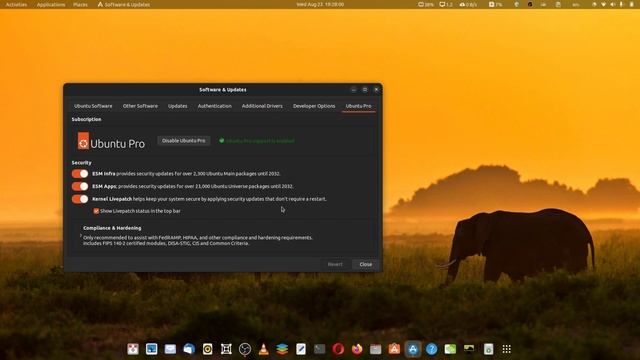Select the Authentication tab
The image size is (640, 360).
point(215,106)
